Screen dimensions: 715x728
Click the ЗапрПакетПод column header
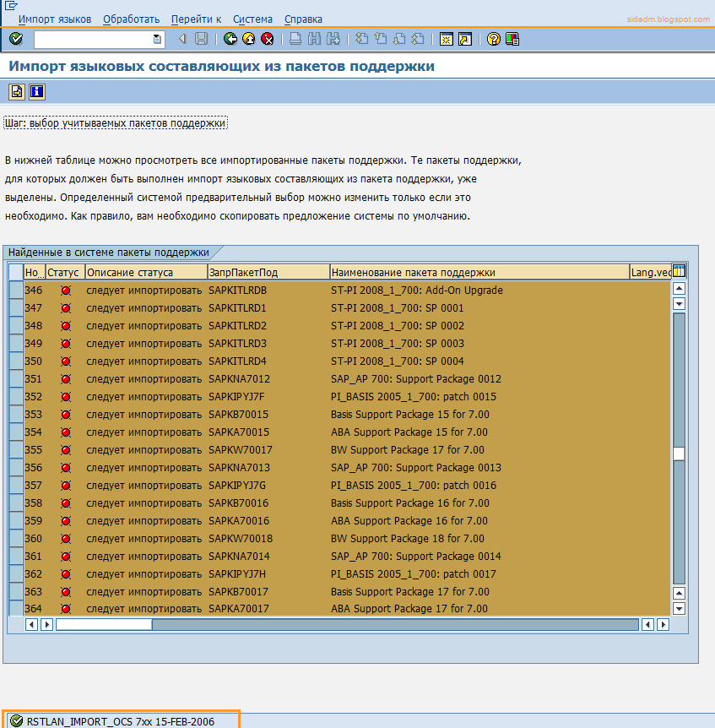(x=268, y=272)
